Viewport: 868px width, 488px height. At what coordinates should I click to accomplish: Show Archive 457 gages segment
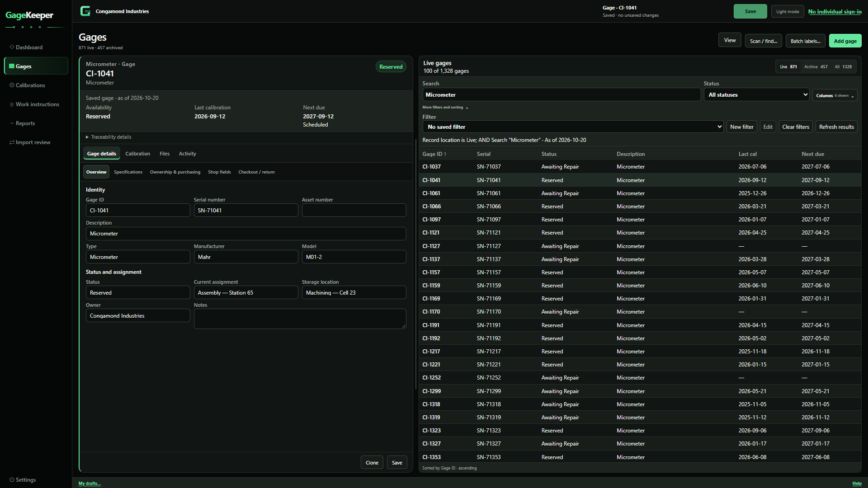tap(816, 66)
